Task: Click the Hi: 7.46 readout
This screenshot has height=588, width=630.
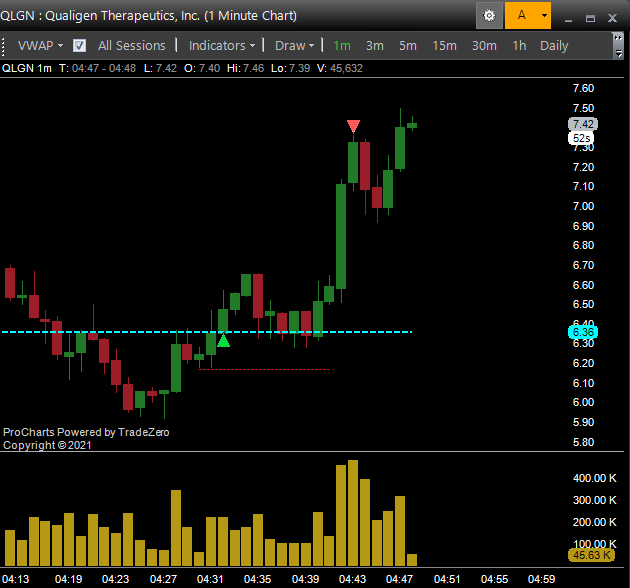Action: 245,68
